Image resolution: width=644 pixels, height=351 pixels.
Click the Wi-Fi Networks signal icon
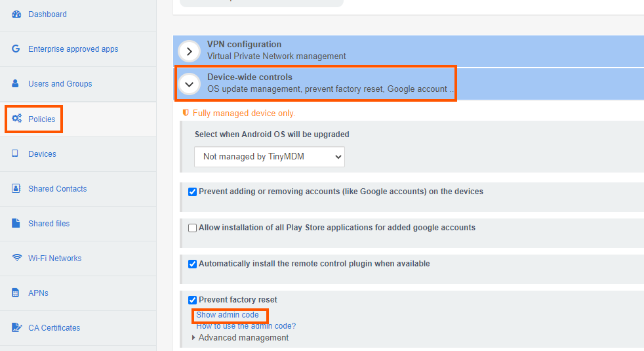tap(17, 258)
